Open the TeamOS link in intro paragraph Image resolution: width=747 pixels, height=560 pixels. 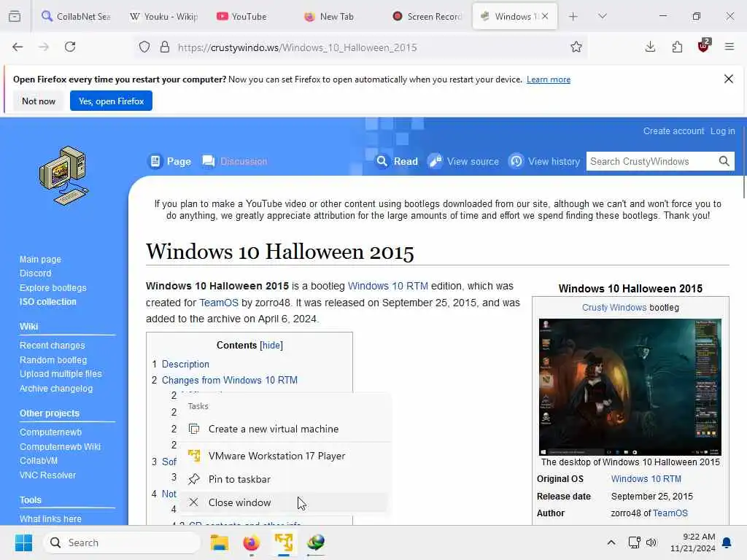click(219, 303)
